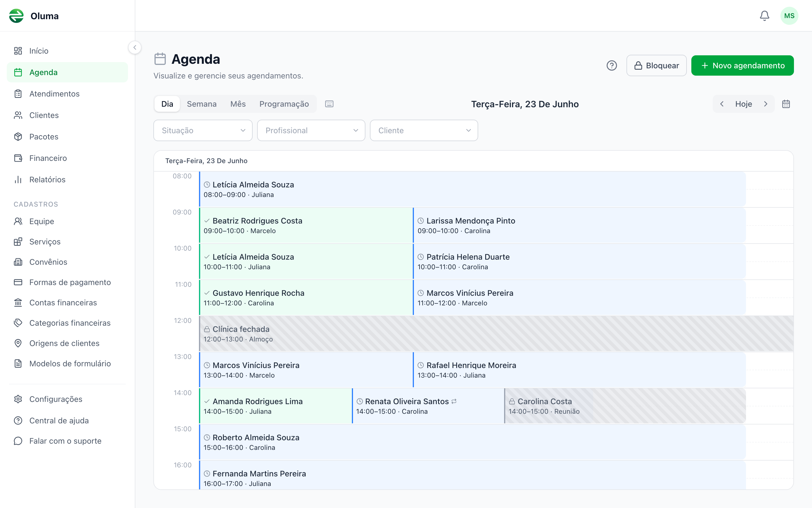Switch to Semana view tab
Image resolution: width=812 pixels, height=508 pixels.
coord(202,104)
